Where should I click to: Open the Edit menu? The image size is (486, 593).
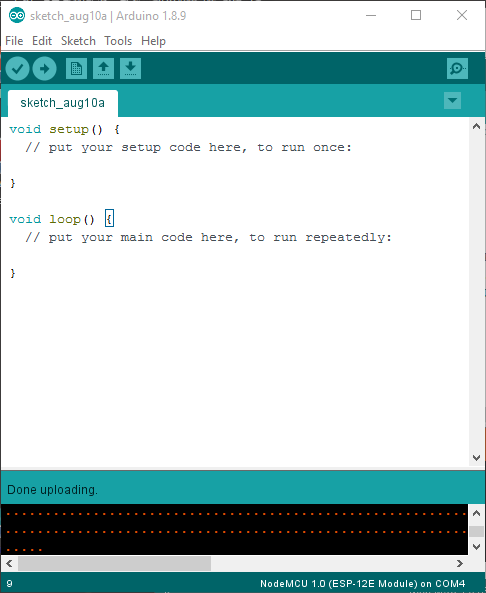pyautogui.click(x=42, y=40)
